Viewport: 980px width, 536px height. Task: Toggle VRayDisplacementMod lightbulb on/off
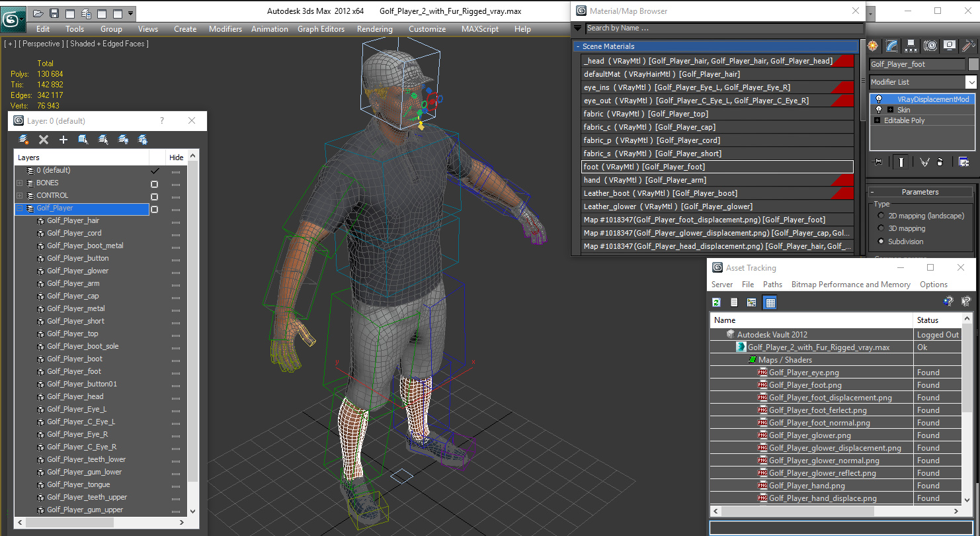click(x=878, y=99)
